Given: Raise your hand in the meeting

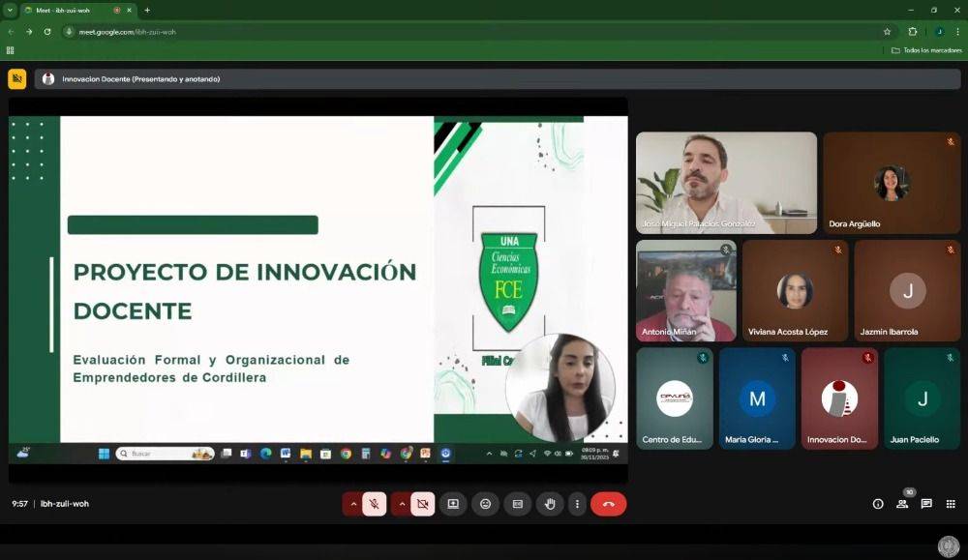Looking at the screenshot, I should click(x=550, y=504).
